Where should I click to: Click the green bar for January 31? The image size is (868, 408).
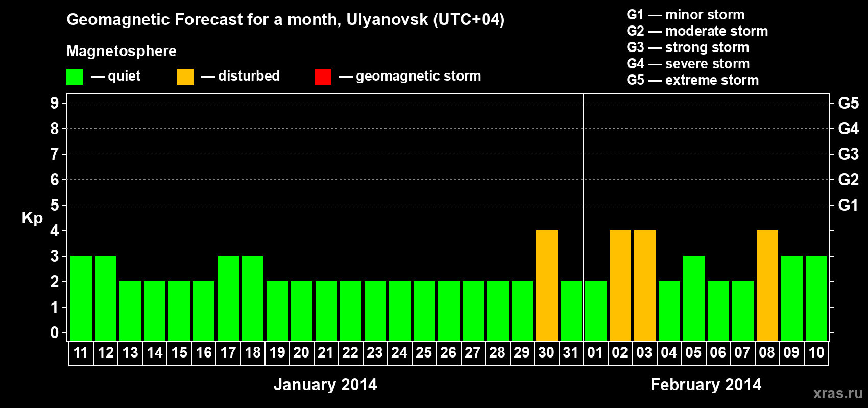[571, 311]
